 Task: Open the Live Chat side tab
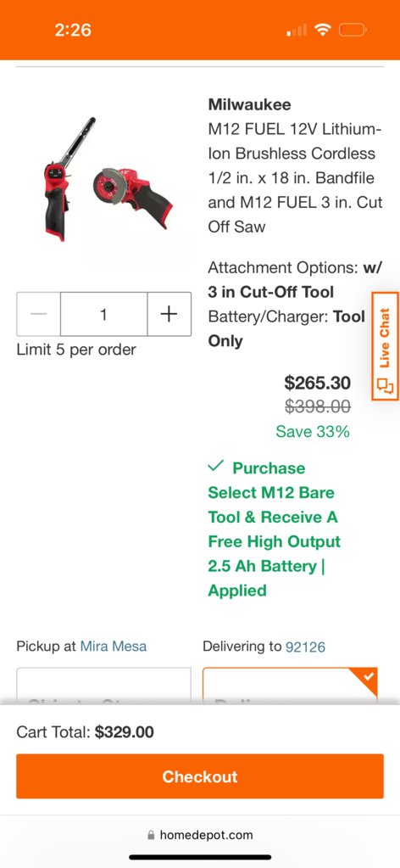pyautogui.click(x=385, y=345)
